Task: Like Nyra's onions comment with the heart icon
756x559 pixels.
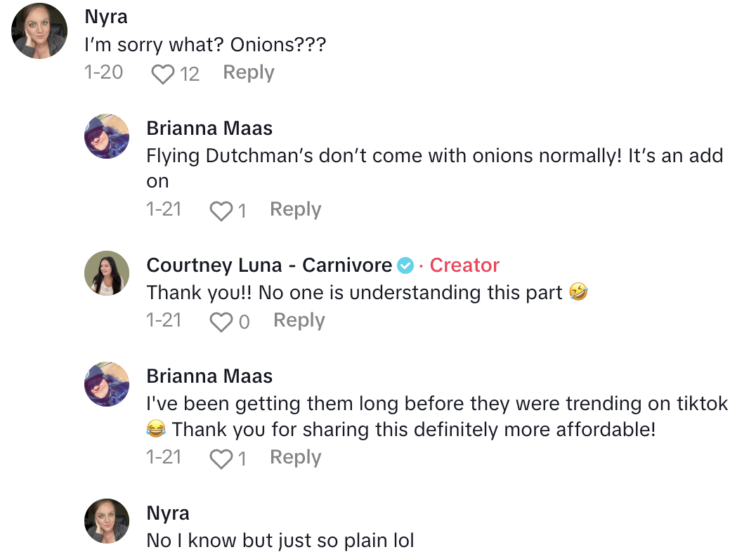Action: [x=162, y=74]
